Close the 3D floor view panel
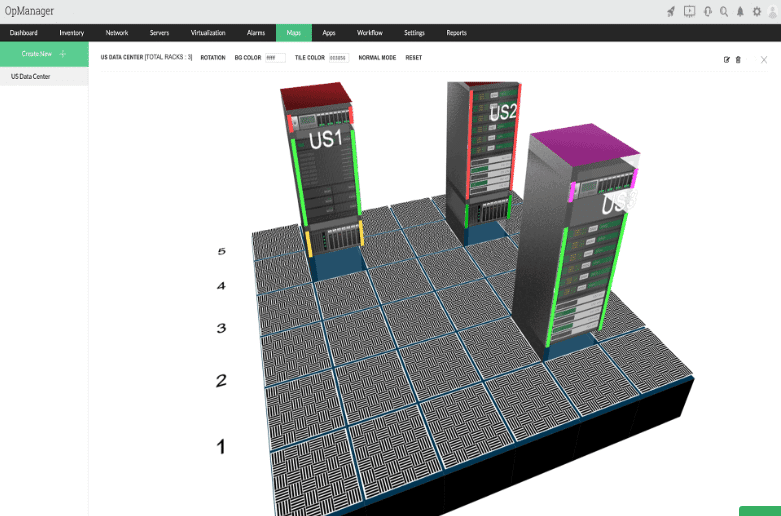This screenshot has height=516, width=781. (764, 60)
